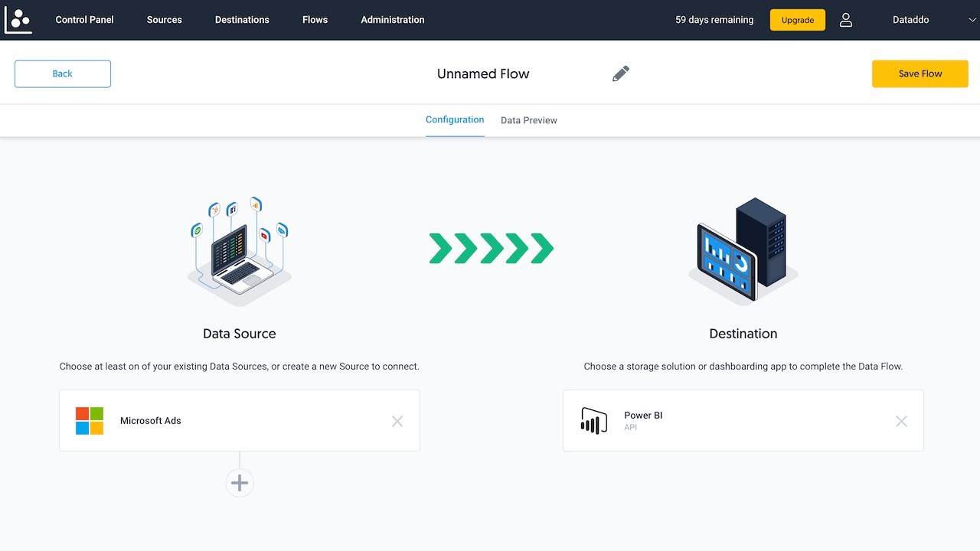Click the Destination server illustration
Viewport: 980px width, 551px height.
[743, 251]
